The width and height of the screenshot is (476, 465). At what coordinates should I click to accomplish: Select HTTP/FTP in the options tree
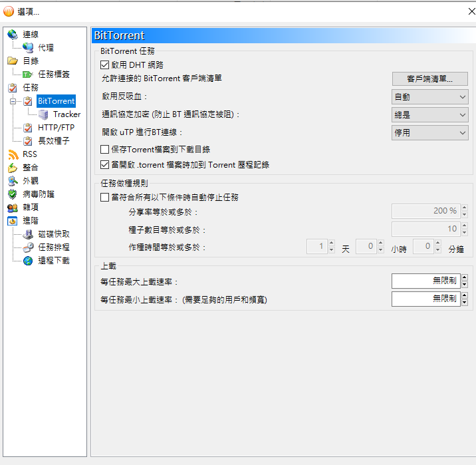click(x=56, y=128)
